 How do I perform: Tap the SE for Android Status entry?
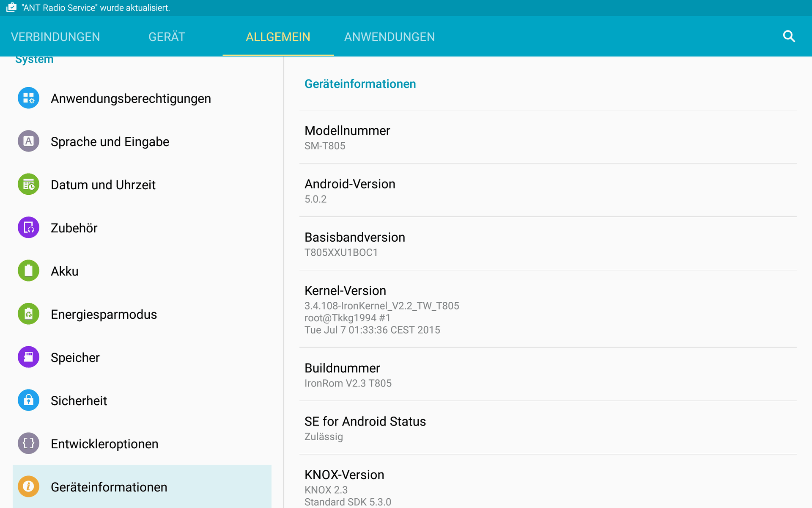548,428
